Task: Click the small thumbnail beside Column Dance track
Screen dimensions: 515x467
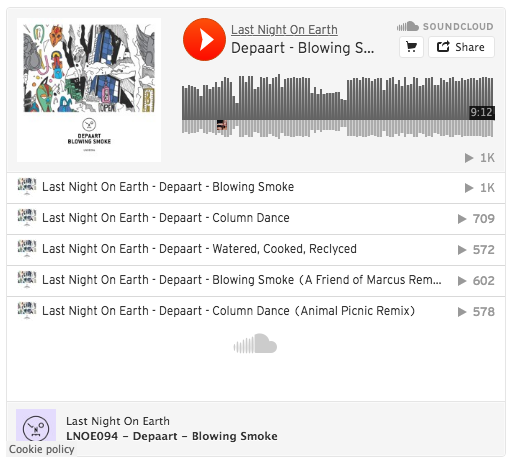Action: point(27,217)
